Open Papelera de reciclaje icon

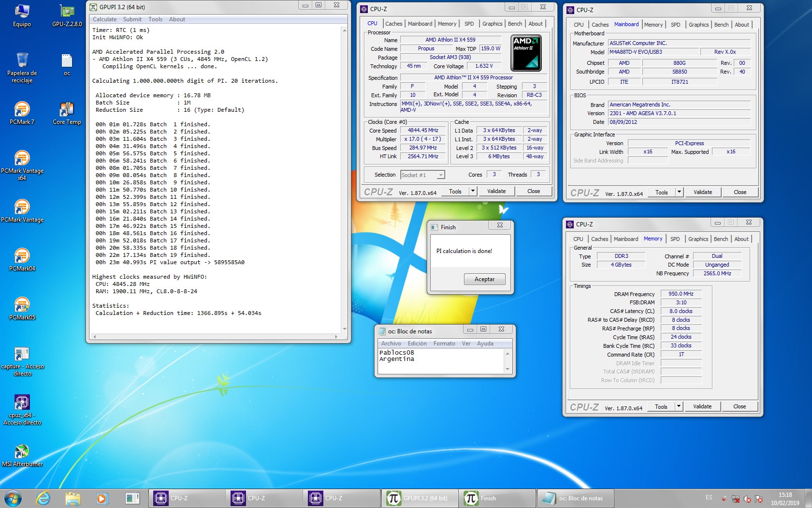22,68
